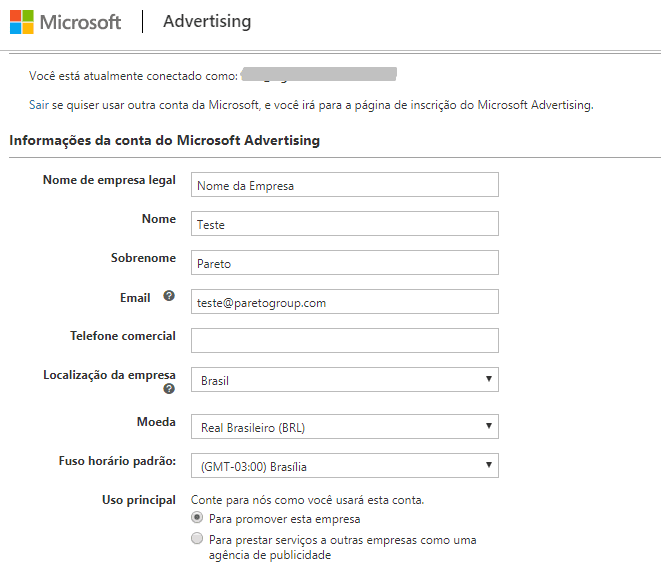Open the Moeda dropdown showing Real Brasileiro
The image size is (661, 572).
345,427
